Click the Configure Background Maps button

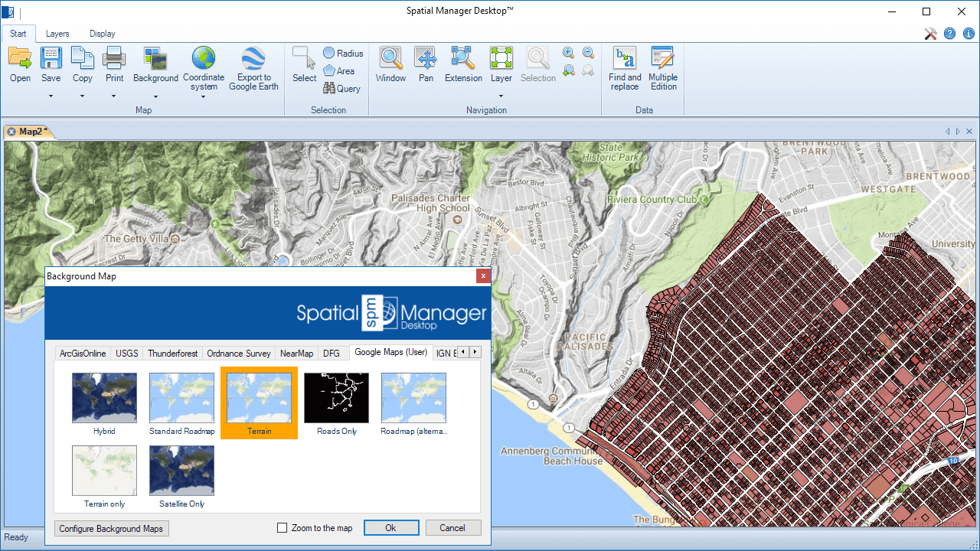111,528
